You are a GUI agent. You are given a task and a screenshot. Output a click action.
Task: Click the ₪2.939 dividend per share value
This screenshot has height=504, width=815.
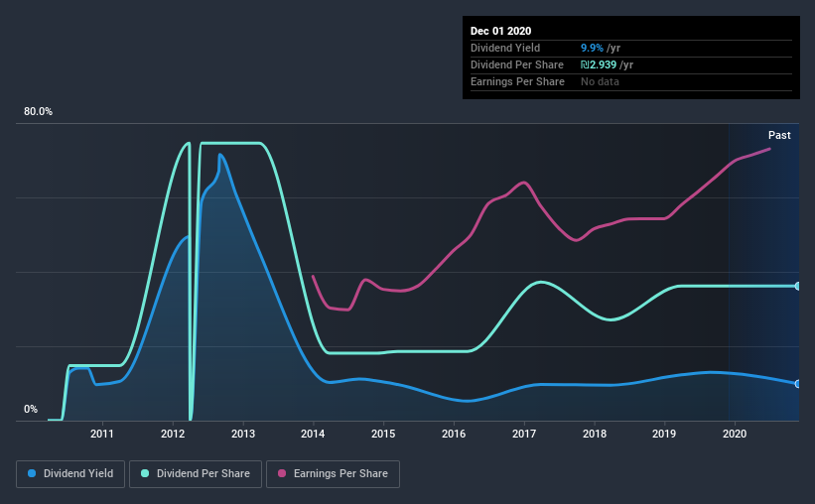pos(599,64)
